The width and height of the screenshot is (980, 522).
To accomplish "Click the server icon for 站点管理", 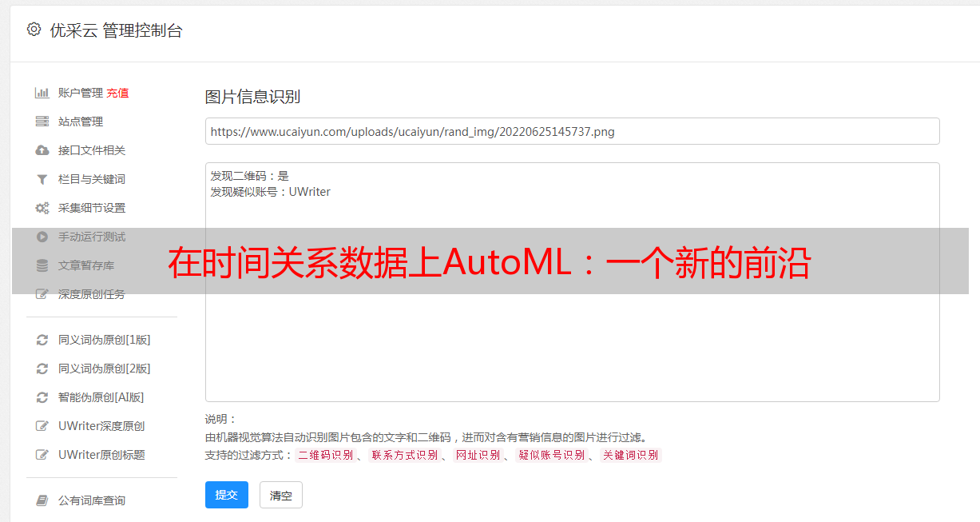I will pos(42,122).
